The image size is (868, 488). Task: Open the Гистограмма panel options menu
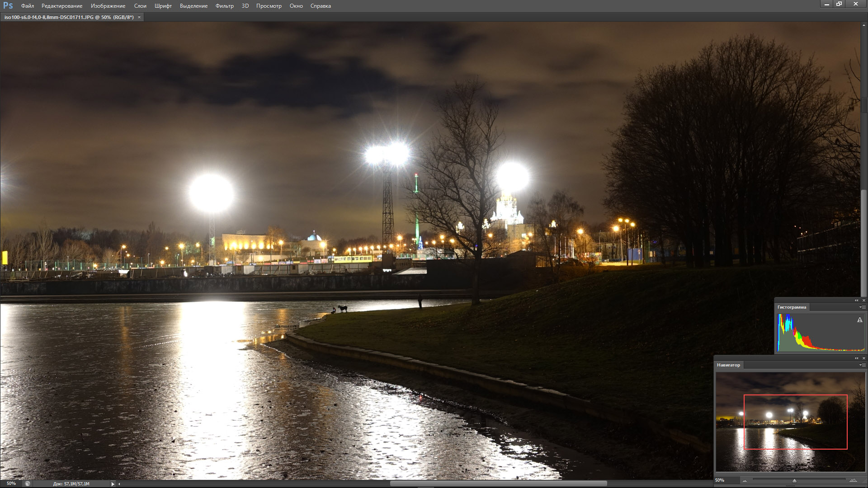(x=863, y=307)
